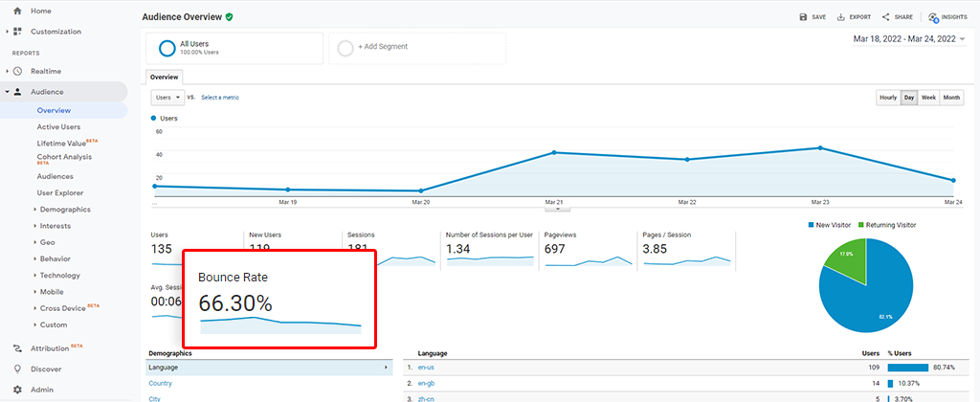980x402 pixels.
Task: Expand the Demographics tree item
Action: [x=34, y=209]
